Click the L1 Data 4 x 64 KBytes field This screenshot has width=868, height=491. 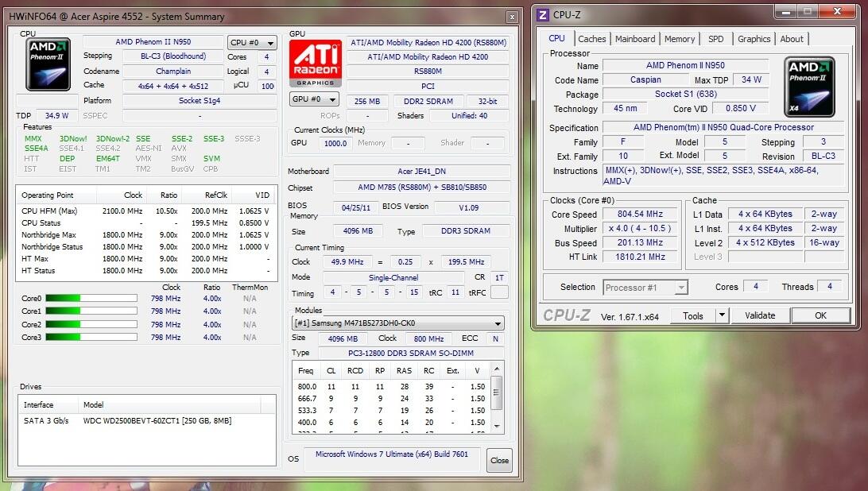765,215
